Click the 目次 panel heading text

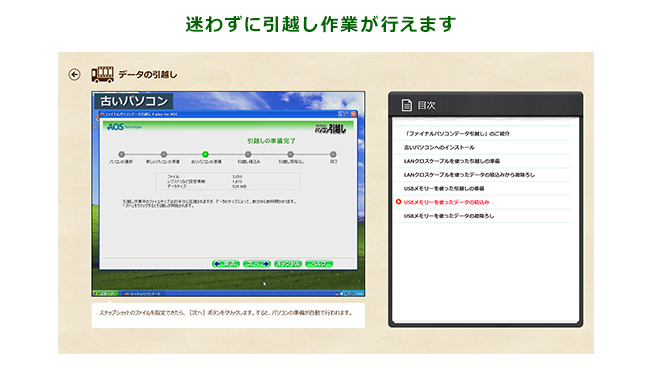coord(427,105)
